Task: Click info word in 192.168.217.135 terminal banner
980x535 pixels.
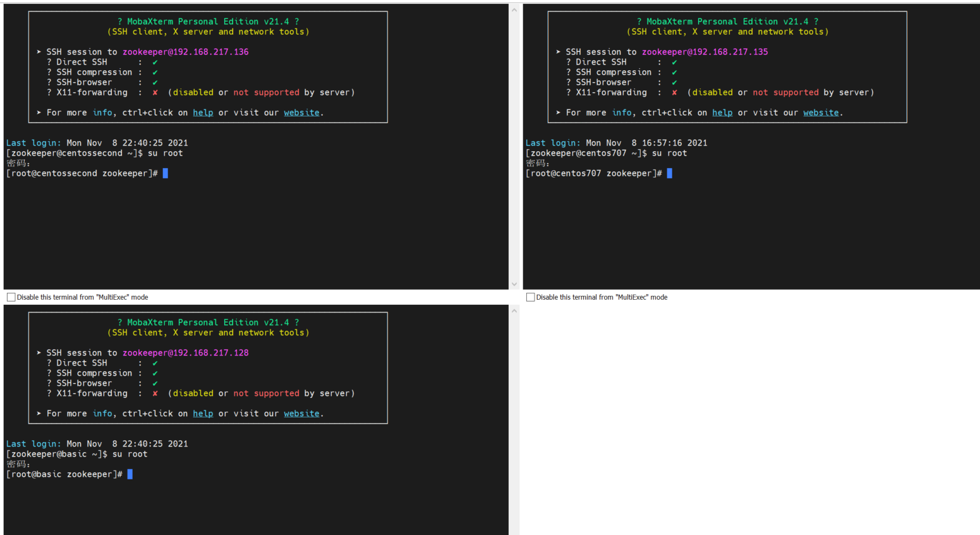Action: tap(622, 113)
